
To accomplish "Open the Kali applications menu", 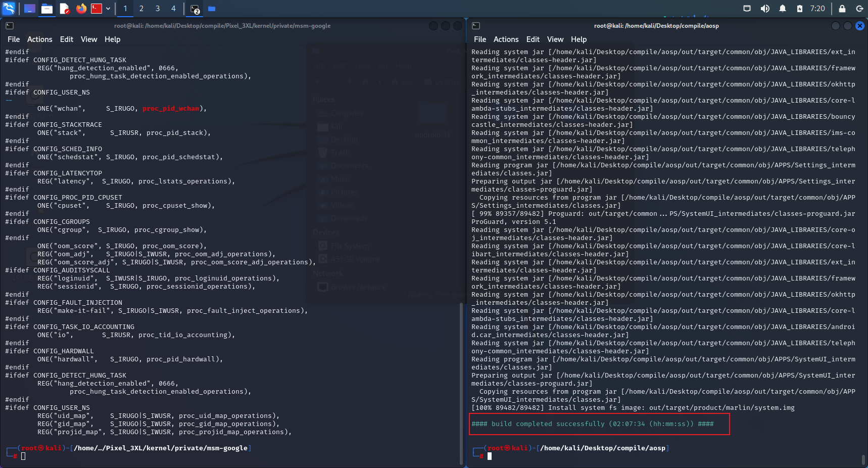I will pyautogui.click(x=9, y=9).
